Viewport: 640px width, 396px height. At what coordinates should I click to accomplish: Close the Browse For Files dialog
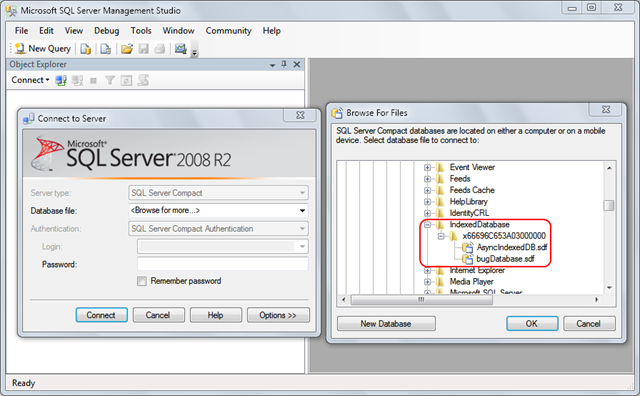tap(606, 109)
